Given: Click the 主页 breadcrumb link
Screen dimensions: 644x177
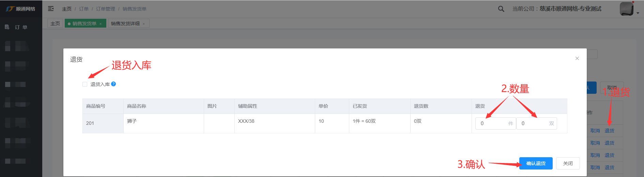Looking at the screenshot, I should [67, 9].
